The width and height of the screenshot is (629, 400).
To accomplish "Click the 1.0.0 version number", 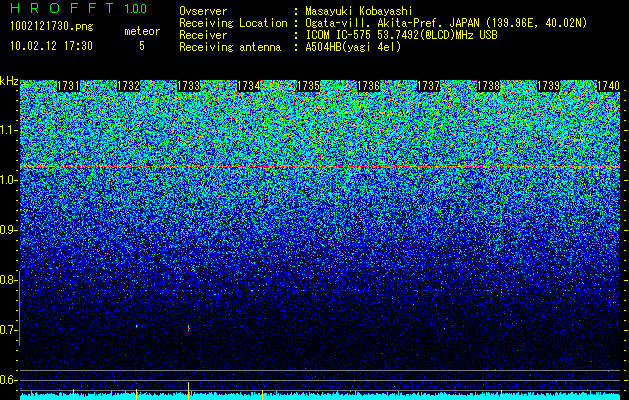I will [135, 8].
